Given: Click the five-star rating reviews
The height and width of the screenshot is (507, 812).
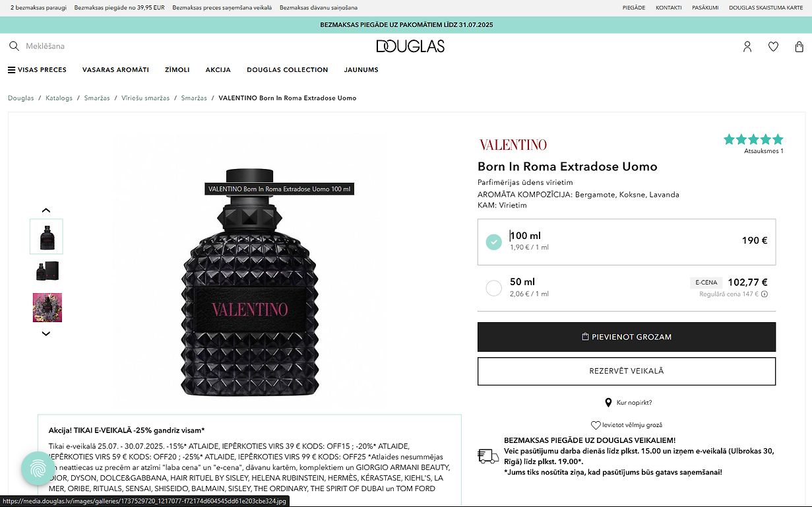Looking at the screenshot, I should [753, 139].
